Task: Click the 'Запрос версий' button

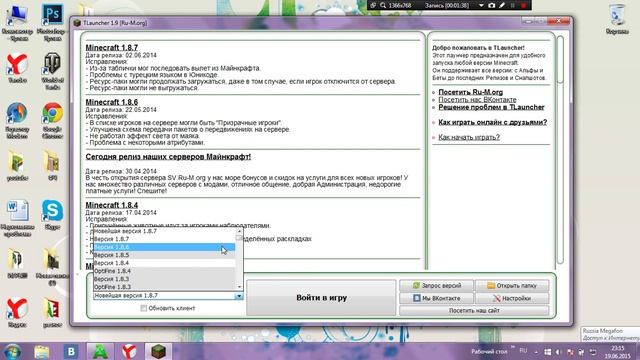Action: (436, 286)
